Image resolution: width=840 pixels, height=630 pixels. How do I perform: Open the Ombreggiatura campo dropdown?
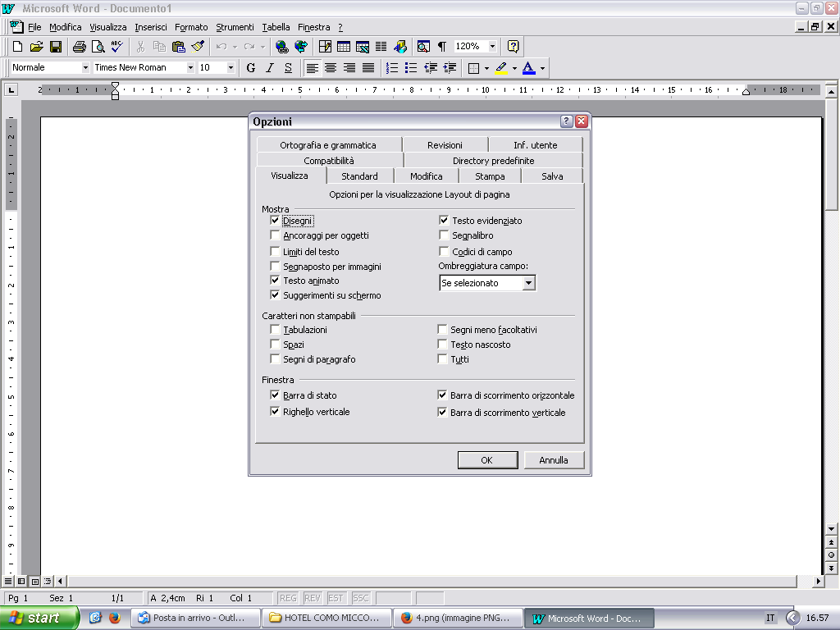pos(528,283)
